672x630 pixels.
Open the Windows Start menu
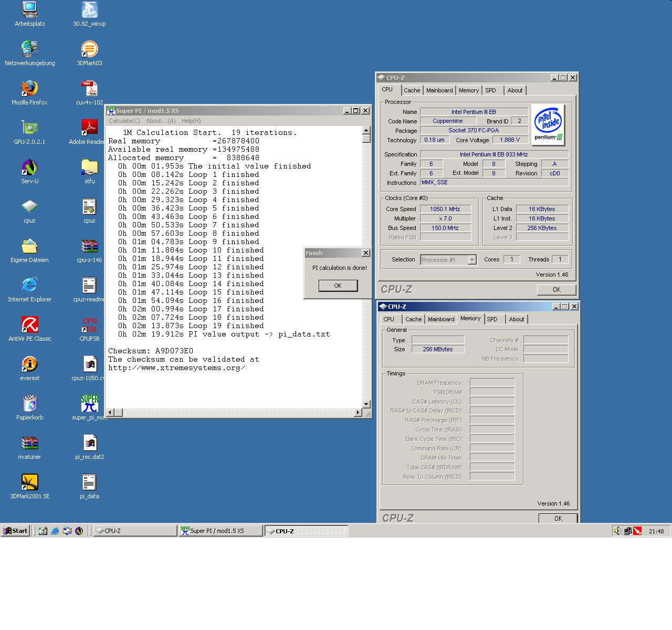[15, 531]
